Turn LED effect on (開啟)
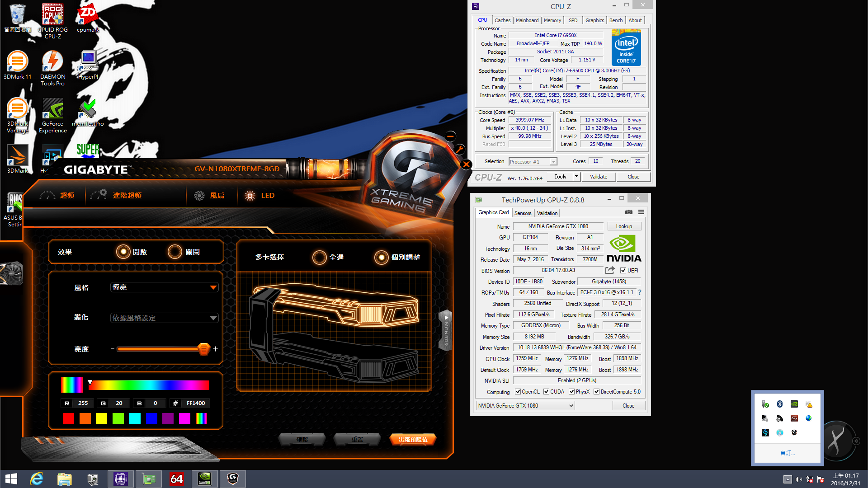Screen dimensions: 868x488 pyautogui.click(x=123, y=252)
